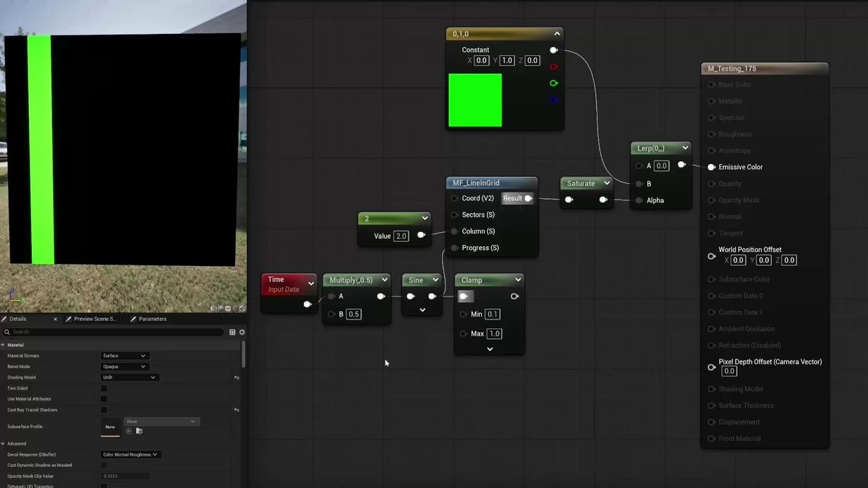Open the Subsurface Profile None dropdown
Screen dimensions: 868x488
[x=162, y=421]
